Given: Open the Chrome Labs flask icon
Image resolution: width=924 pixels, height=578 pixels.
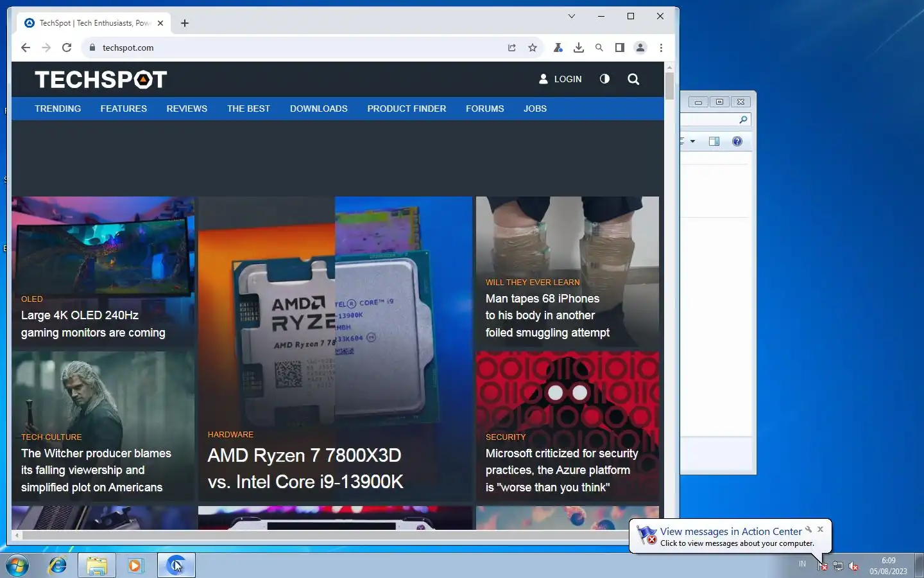Looking at the screenshot, I should tap(558, 48).
